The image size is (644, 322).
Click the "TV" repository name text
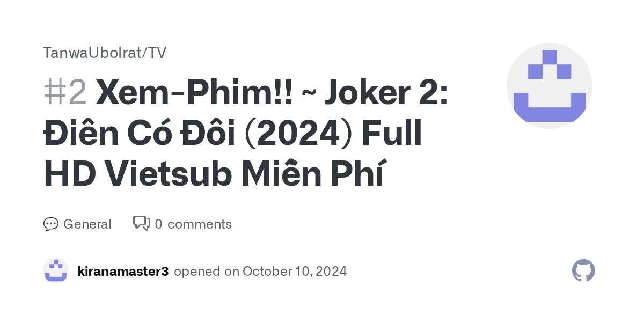click(x=158, y=53)
